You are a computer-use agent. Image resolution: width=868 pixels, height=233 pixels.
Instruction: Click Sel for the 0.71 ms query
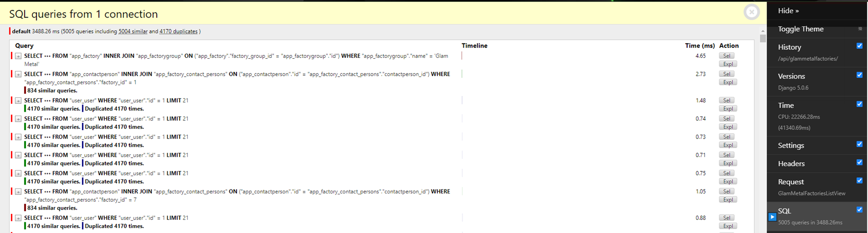(x=727, y=155)
